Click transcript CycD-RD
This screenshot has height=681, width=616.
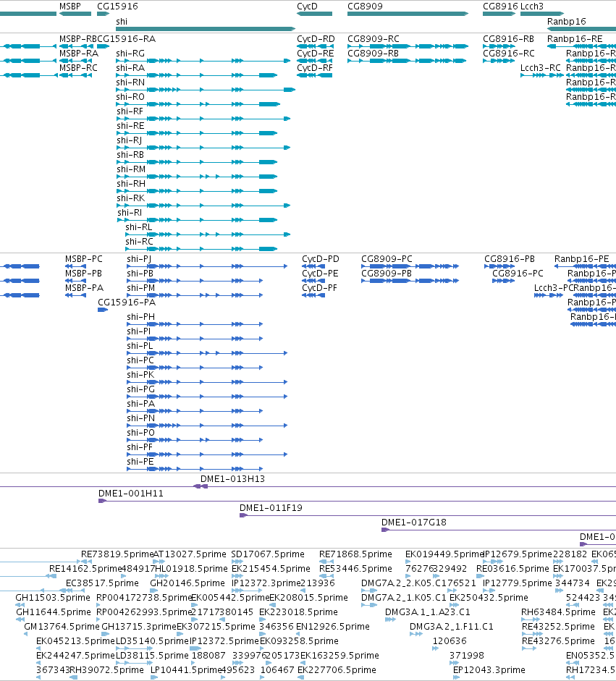pos(316,46)
